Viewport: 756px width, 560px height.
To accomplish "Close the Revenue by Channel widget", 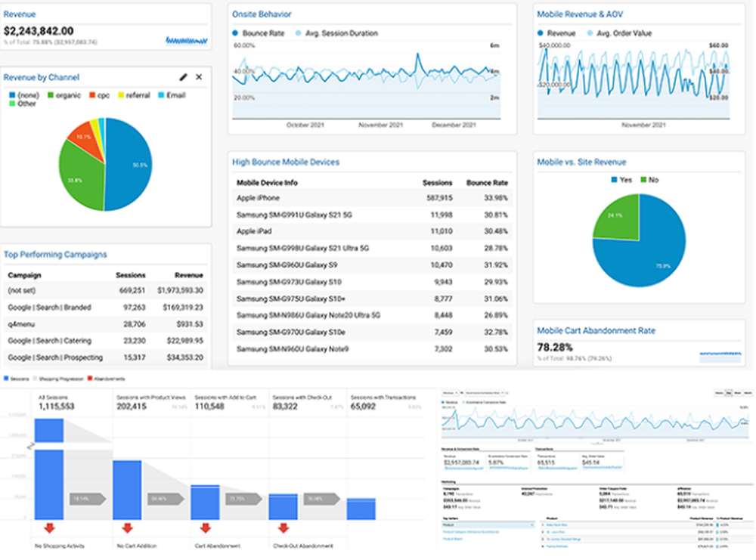I will click(199, 77).
